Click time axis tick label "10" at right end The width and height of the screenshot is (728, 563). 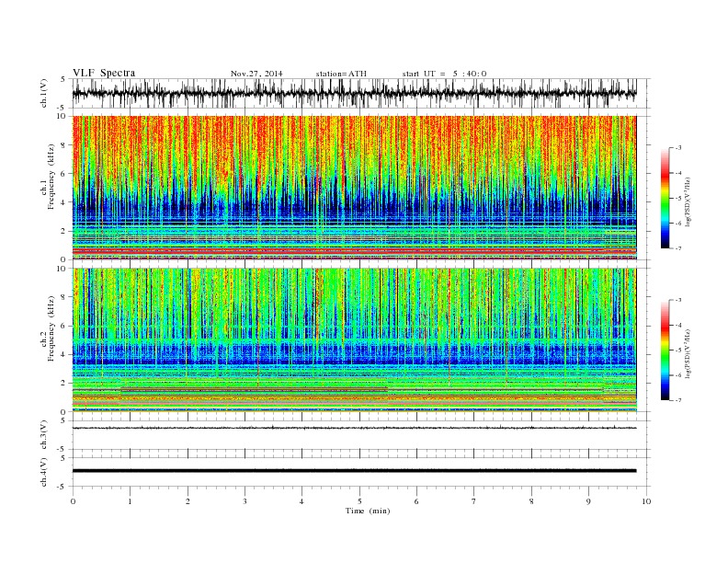(x=646, y=501)
